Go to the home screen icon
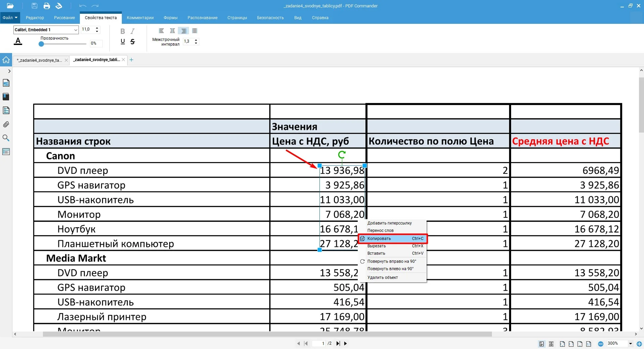Image resolution: width=644 pixels, height=349 pixels. pos(6,60)
